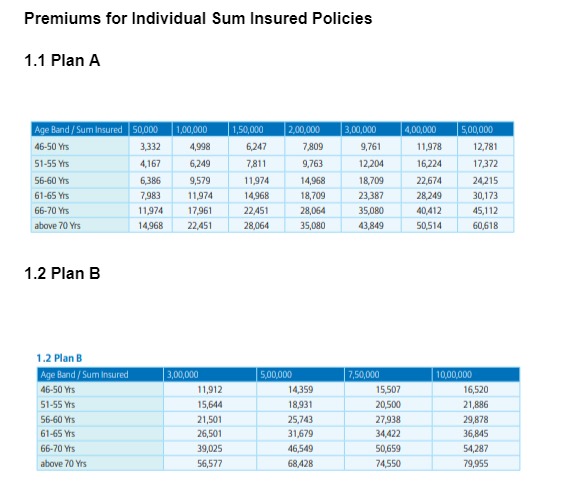This screenshot has height=486, width=571.
Task: Click the 'above 70 Yrs' row in Plan A
Action: pyautogui.click(x=272, y=226)
